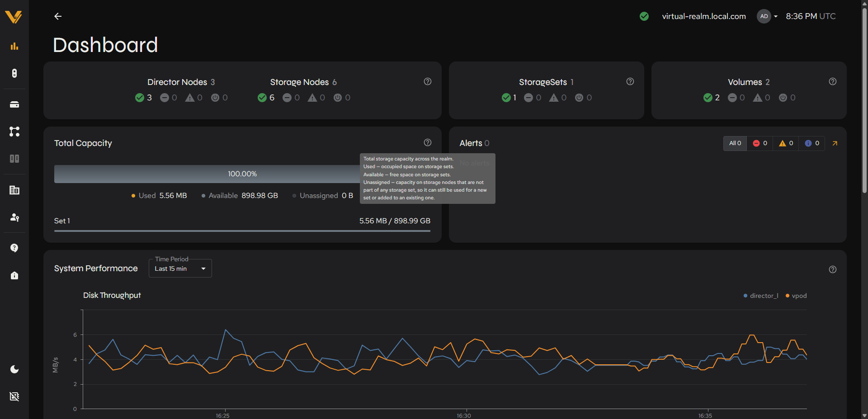Open the network topology sidebar icon
Screen dimensions: 868x419
coord(14,132)
